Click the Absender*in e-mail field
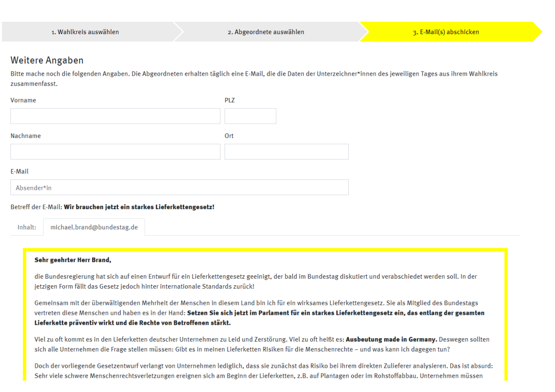This screenshot has height=392, width=555. [179, 187]
